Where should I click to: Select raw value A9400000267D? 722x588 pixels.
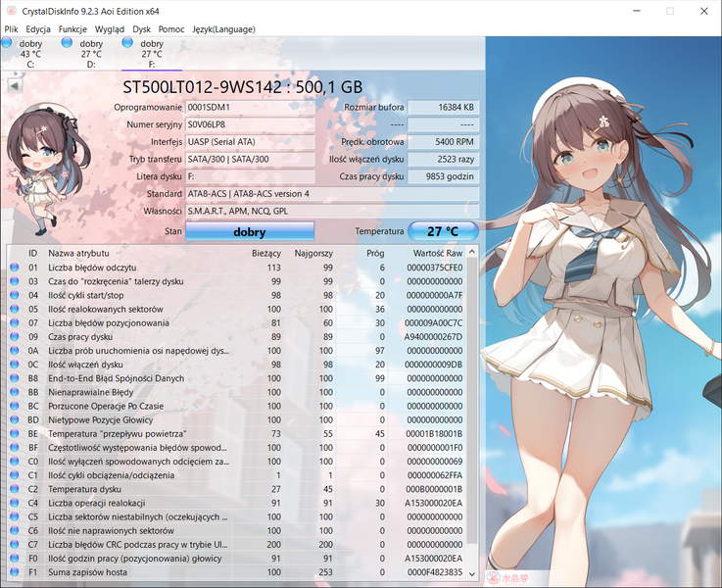[x=433, y=336]
